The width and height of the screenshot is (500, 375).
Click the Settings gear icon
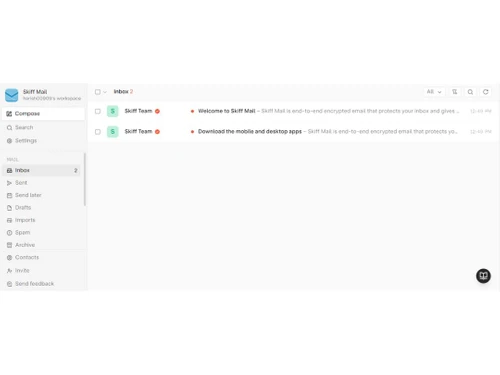[x=9, y=141]
